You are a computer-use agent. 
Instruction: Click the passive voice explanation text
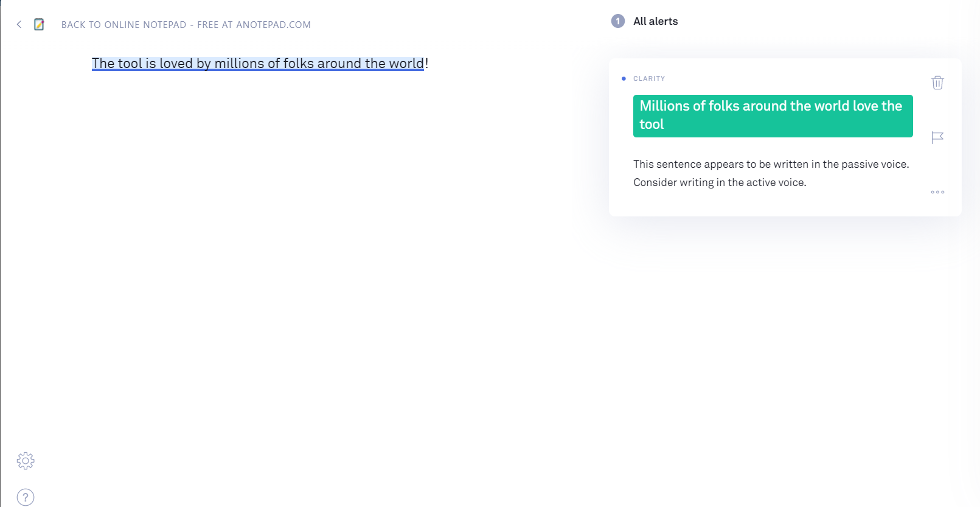(x=771, y=173)
